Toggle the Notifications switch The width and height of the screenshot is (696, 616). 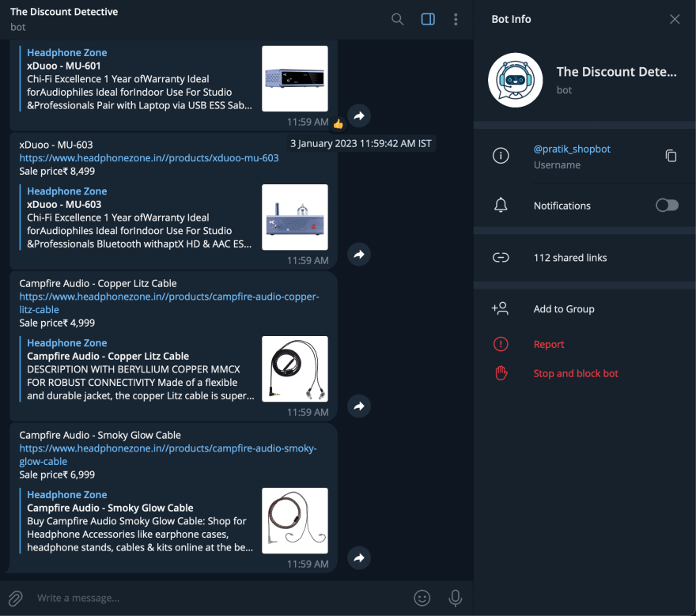coord(667,206)
